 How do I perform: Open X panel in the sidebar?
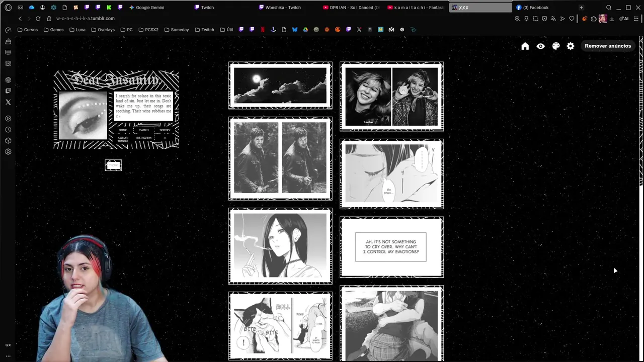coord(8,102)
